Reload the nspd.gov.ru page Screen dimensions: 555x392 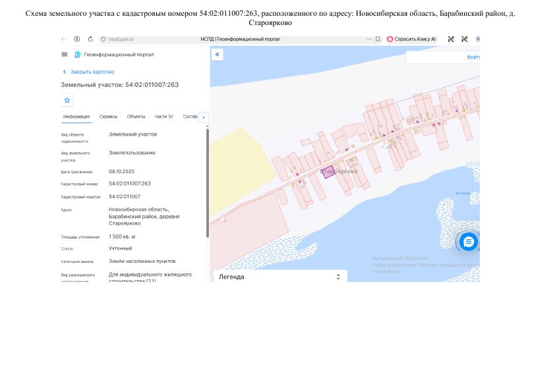coord(90,40)
